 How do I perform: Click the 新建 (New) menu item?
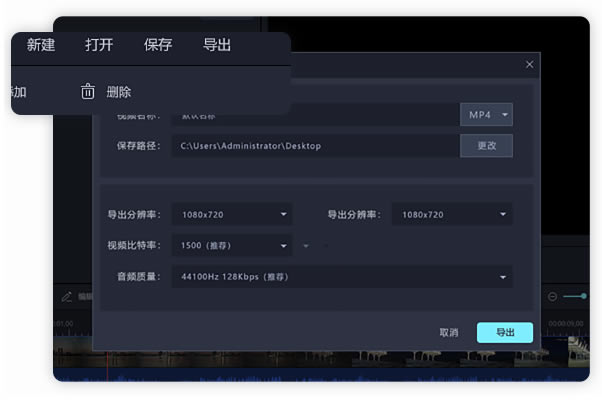[41, 45]
